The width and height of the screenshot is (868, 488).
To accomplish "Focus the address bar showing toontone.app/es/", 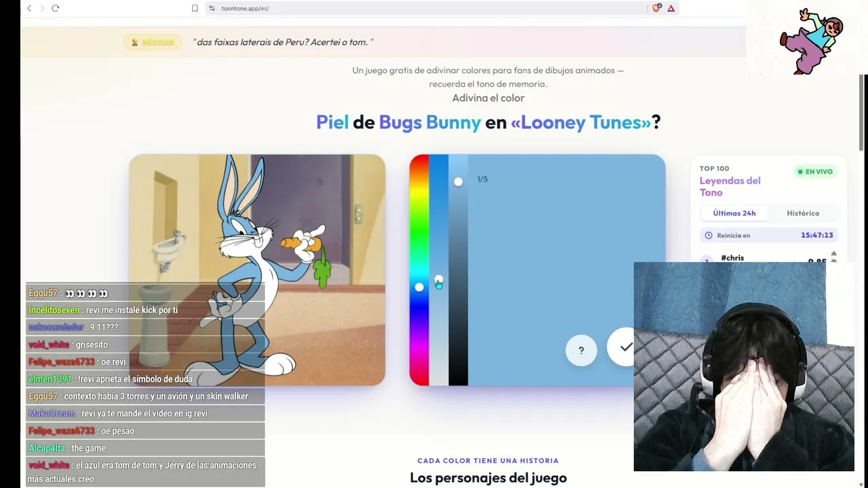I will [x=427, y=8].
